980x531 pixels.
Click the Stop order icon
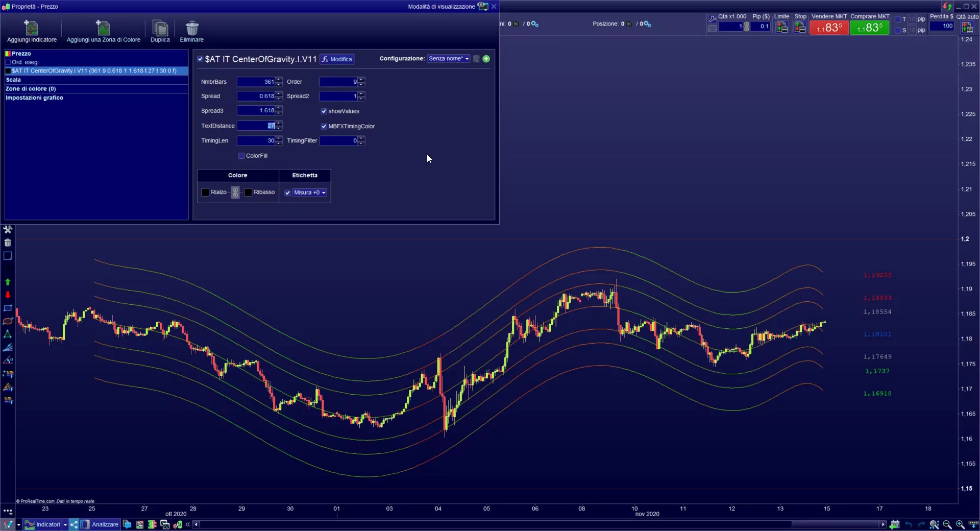tap(800, 28)
